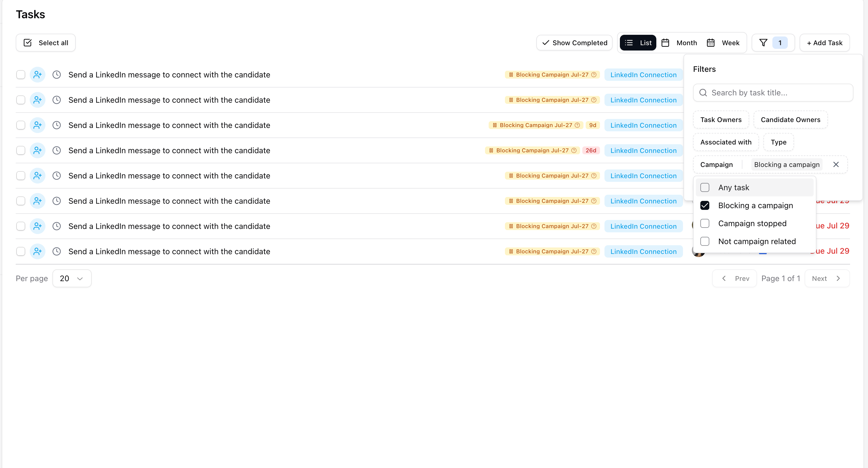868x468 pixels.
Task: Click the filter count badge 1
Action: (x=780, y=43)
